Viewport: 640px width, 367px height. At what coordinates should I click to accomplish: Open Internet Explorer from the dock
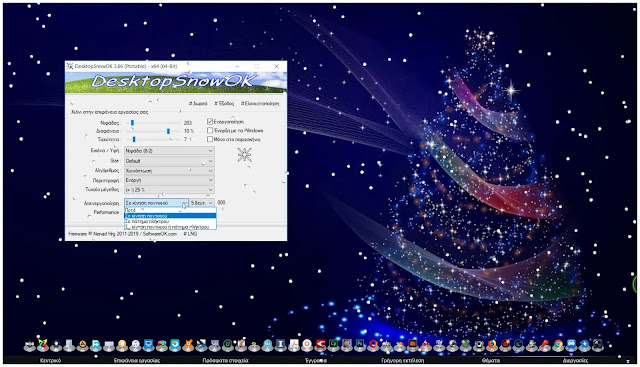pos(532,344)
